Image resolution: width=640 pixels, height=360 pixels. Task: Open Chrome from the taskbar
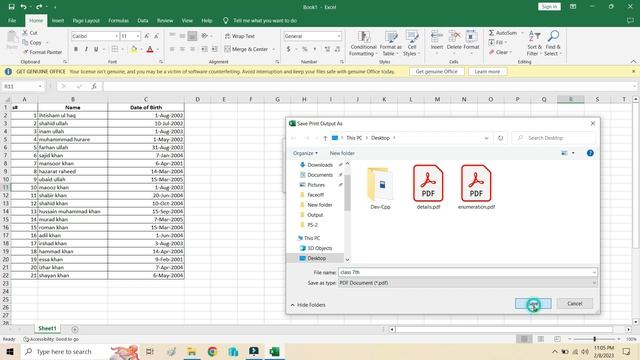pos(212,351)
